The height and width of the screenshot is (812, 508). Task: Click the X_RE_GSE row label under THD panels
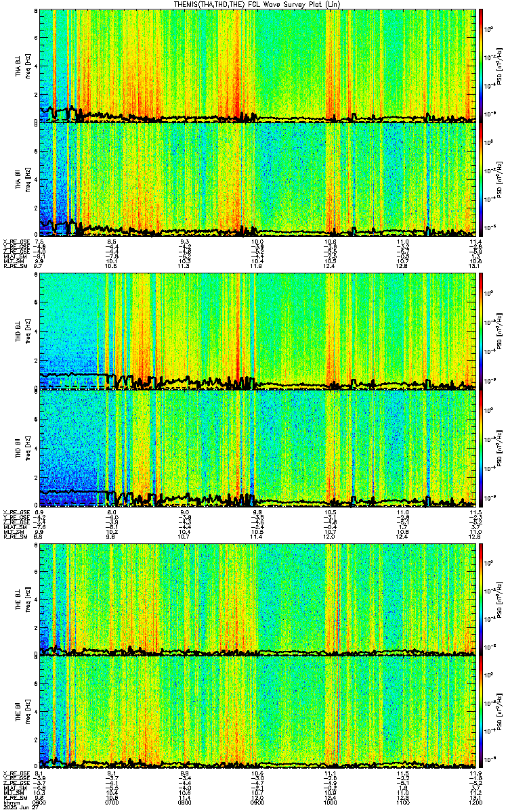pos(17,512)
